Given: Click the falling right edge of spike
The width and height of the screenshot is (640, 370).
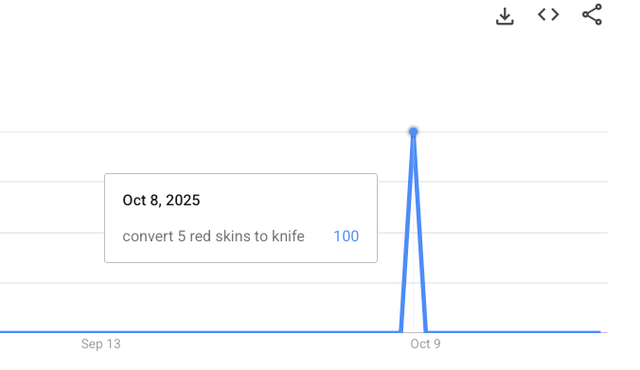Looking at the screenshot, I should [x=420, y=233].
